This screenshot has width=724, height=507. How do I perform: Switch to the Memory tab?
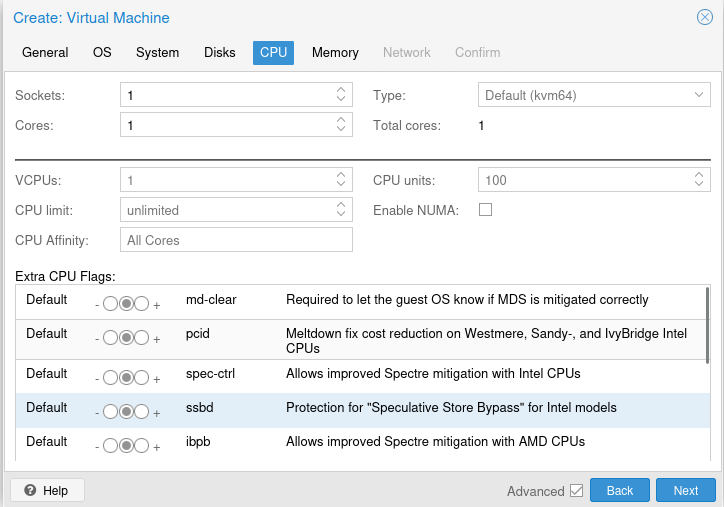tap(335, 52)
